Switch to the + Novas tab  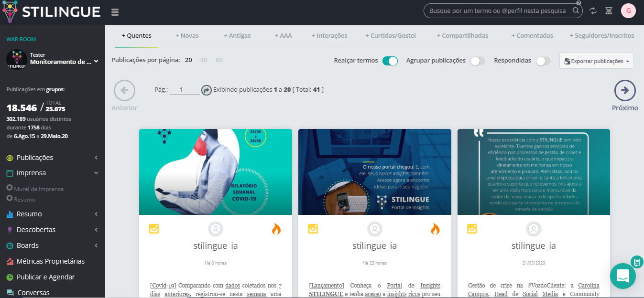pyautogui.click(x=186, y=35)
